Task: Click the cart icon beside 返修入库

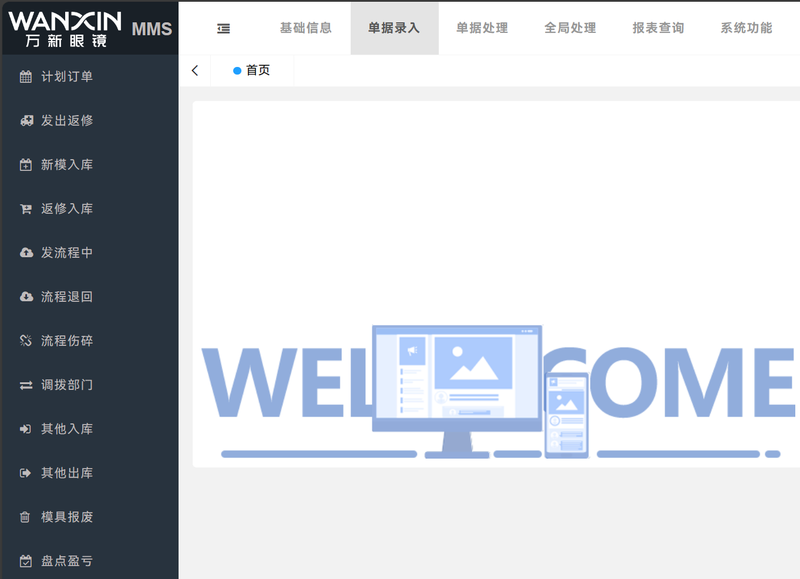Action: 26,209
